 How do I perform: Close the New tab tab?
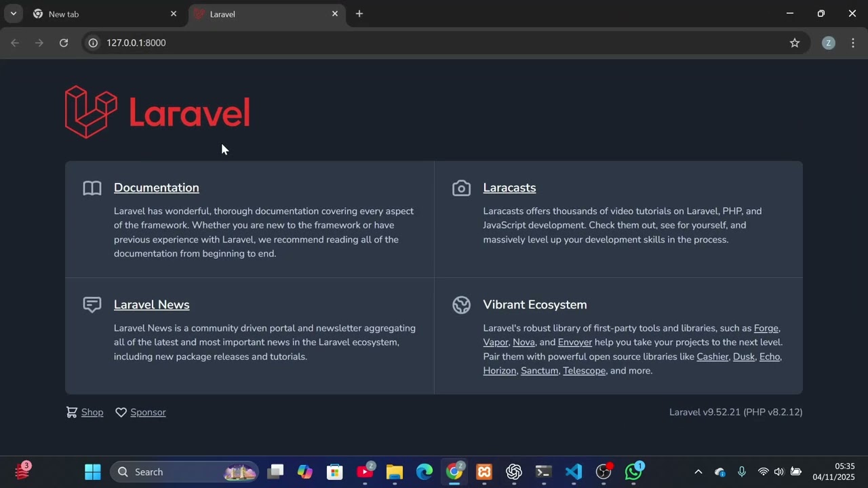[x=174, y=14]
